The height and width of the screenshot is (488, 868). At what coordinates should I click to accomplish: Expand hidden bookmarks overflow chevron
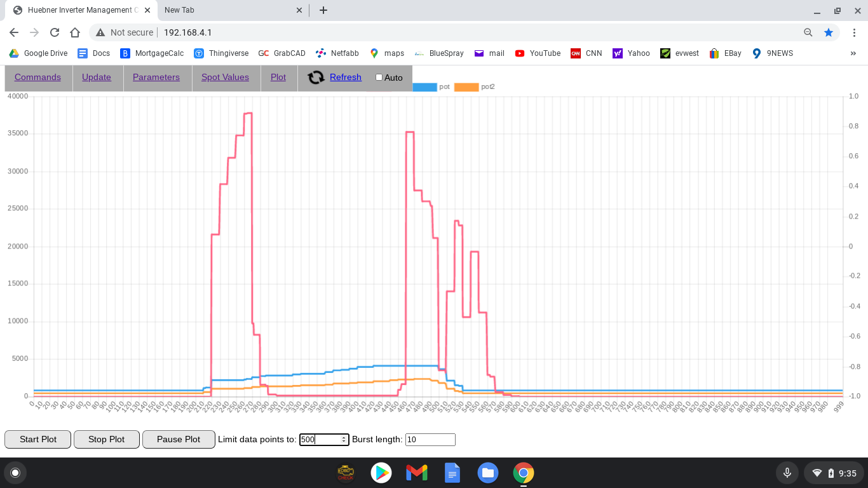coord(853,53)
